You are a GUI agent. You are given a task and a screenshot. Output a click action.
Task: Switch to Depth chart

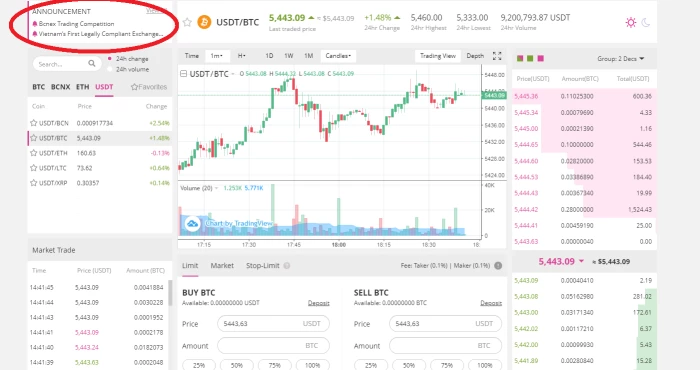(475, 56)
